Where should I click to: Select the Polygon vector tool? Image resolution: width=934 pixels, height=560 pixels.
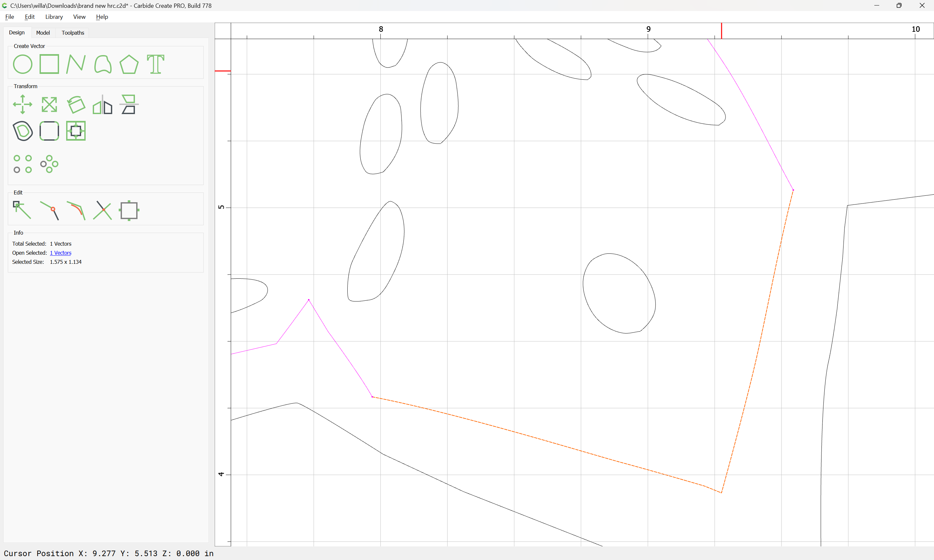(x=129, y=64)
